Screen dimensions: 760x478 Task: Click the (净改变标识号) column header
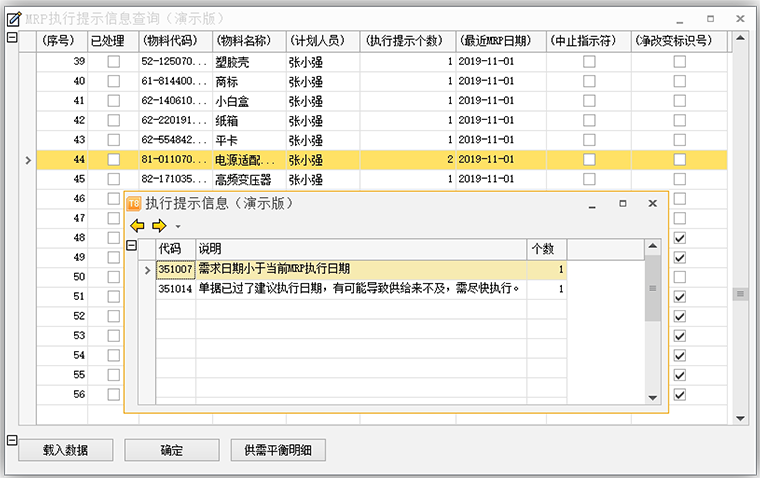(679, 41)
